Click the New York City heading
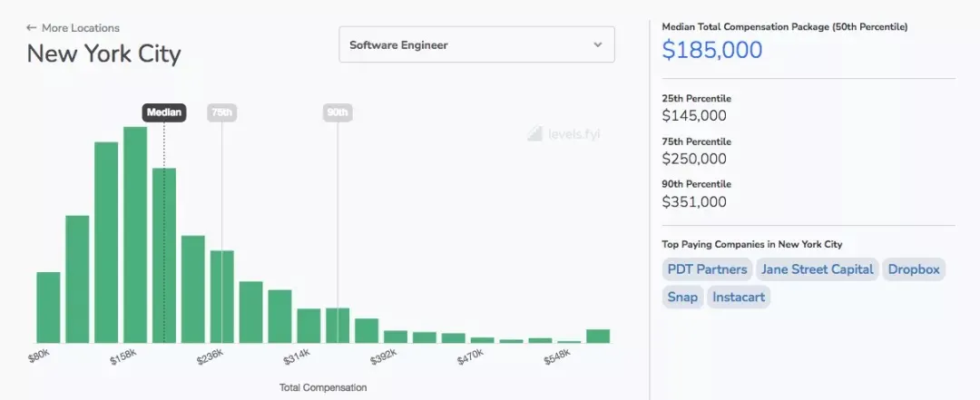 pos(103,54)
